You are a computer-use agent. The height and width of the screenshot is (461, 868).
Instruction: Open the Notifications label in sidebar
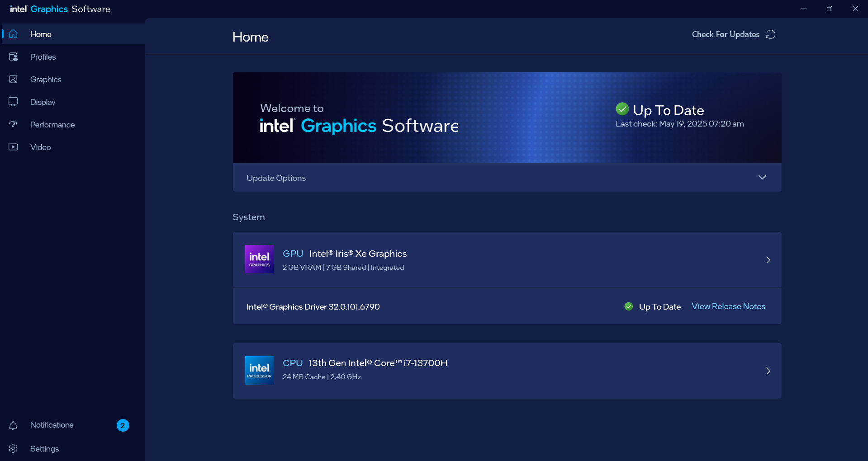pos(52,425)
